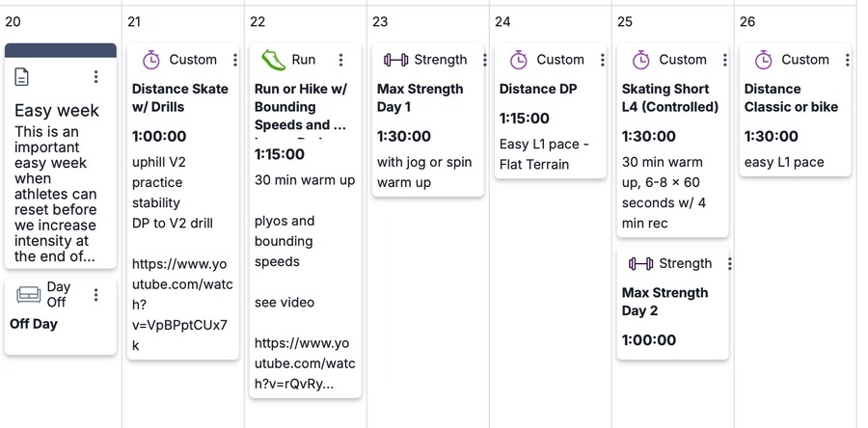868x428 pixels.
Task: Select day 23 in the calendar
Action: 380,21
